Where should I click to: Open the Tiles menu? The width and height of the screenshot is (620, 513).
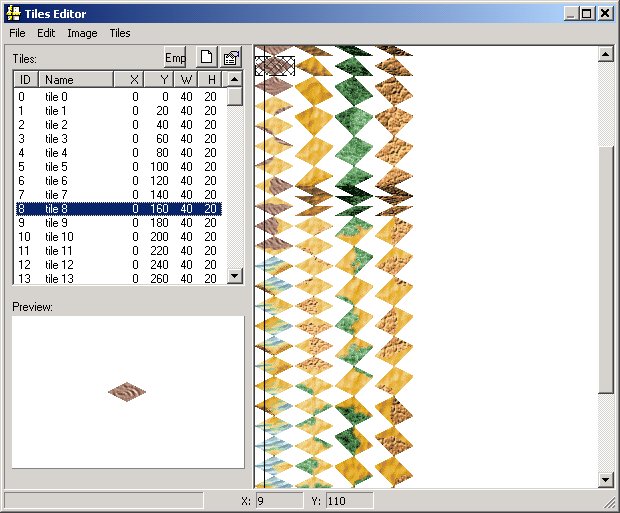point(120,33)
